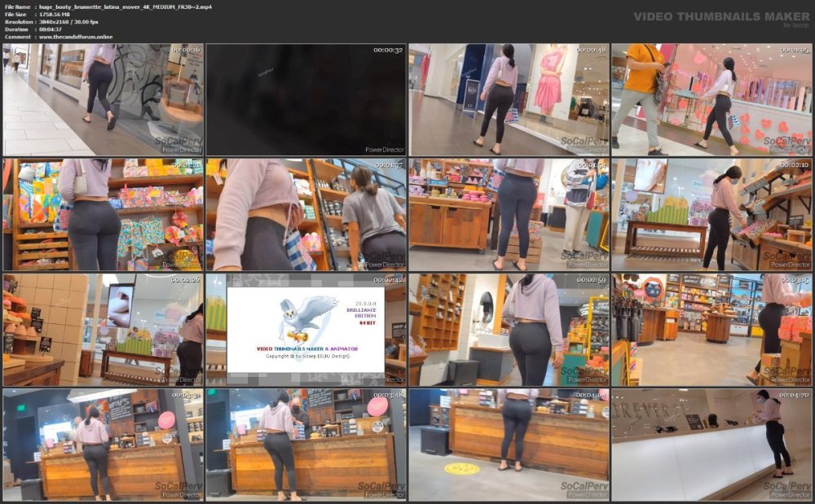815x504 pixels.
Task: Open the thumbnail stamped 00:01:54
Action: coord(509,215)
